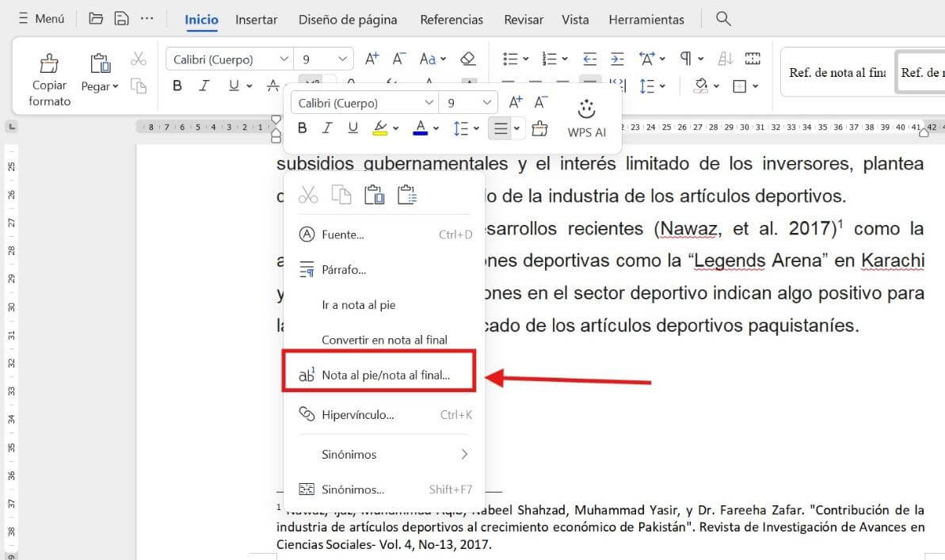
Task: Toggle bold formatting in mini toolbar
Action: point(303,128)
